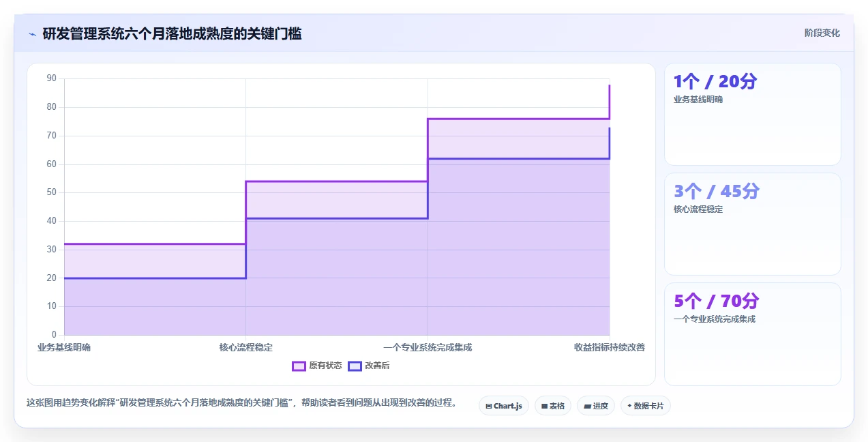Open the 3个 / 45分 card

pyautogui.click(x=753, y=224)
